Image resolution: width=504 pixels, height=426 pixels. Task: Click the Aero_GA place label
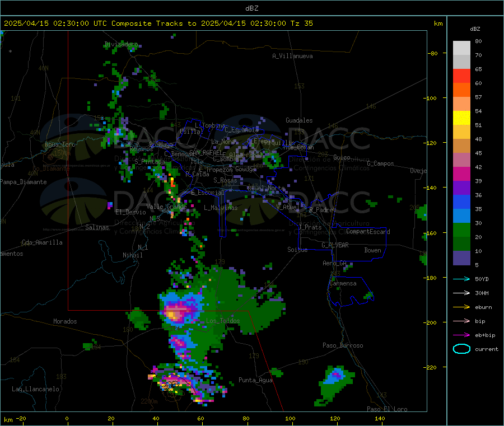[x=335, y=263]
